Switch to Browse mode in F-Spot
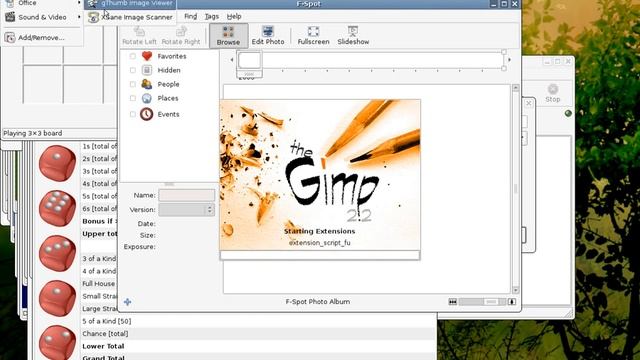The width and height of the screenshot is (640, 360). tap(228, 36)
